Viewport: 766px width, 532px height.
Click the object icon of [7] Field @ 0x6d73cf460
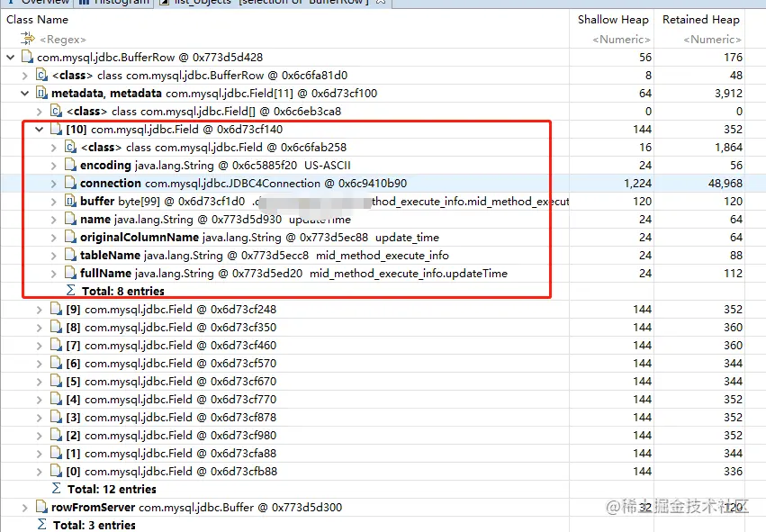(x=56, y=346)
